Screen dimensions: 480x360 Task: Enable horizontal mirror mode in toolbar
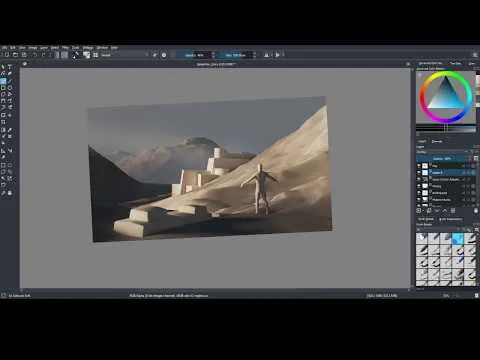click(267, 55)
